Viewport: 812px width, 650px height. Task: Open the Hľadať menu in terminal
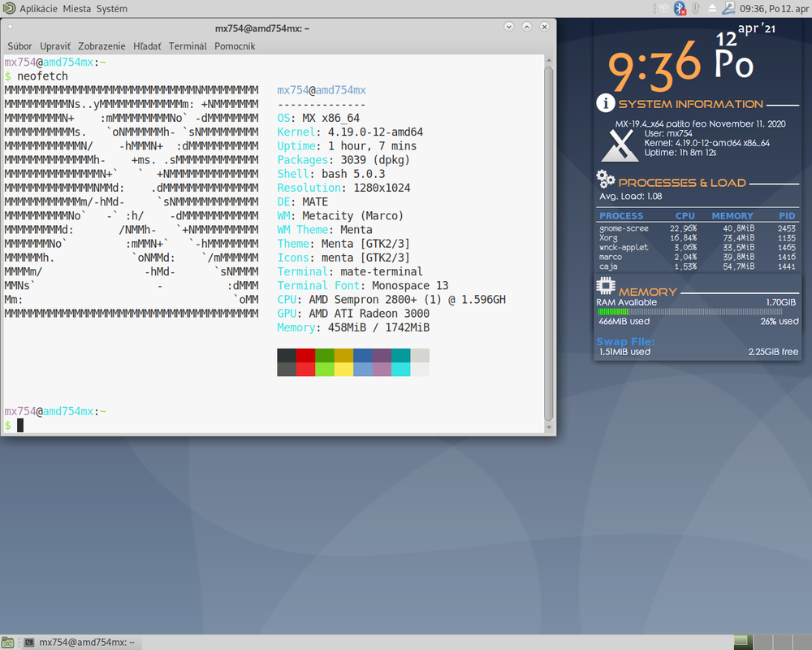tap(147, 46)
